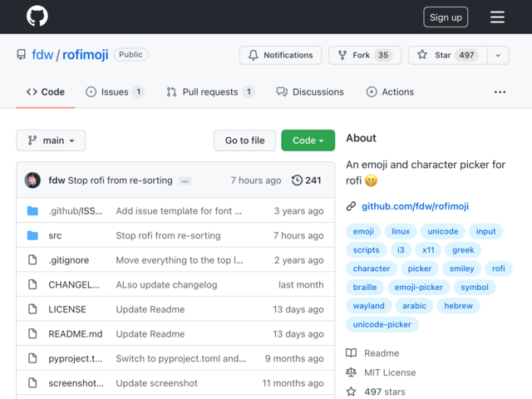Select the wayland topic tag
532x399 pixels.
(369, 306)
